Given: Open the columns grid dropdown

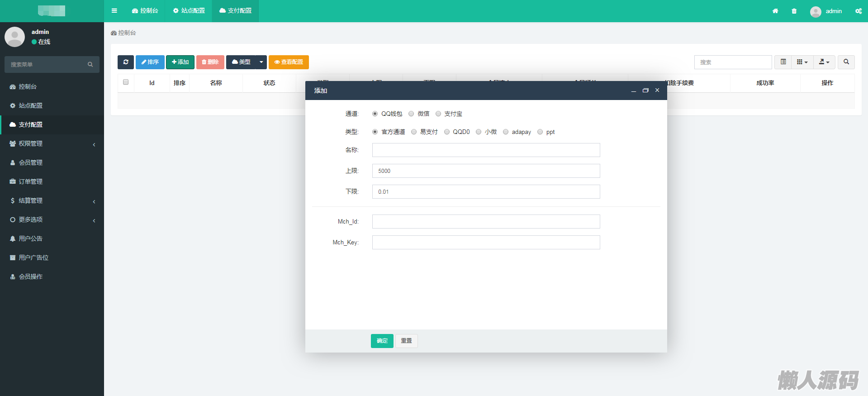Looking at the screenshot, I should pyautogui.click(x=802, y=62).
